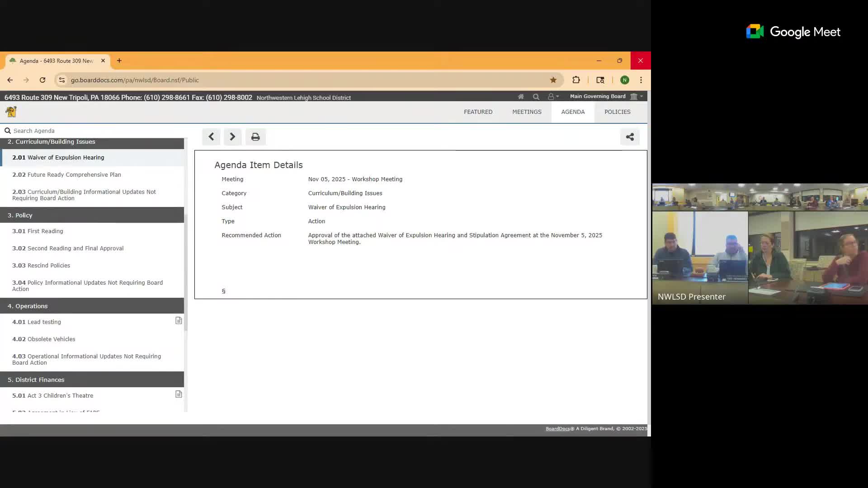The height and width of the screenshot is (488, 868).
Task: Click the search magnifier in header bar
Action: [x=536, y=97]
